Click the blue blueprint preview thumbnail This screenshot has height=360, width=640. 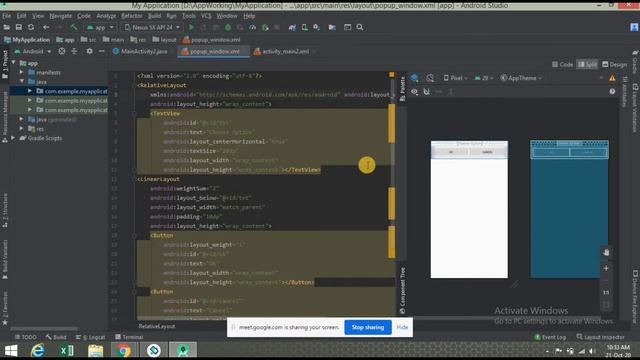coord(569,209)
